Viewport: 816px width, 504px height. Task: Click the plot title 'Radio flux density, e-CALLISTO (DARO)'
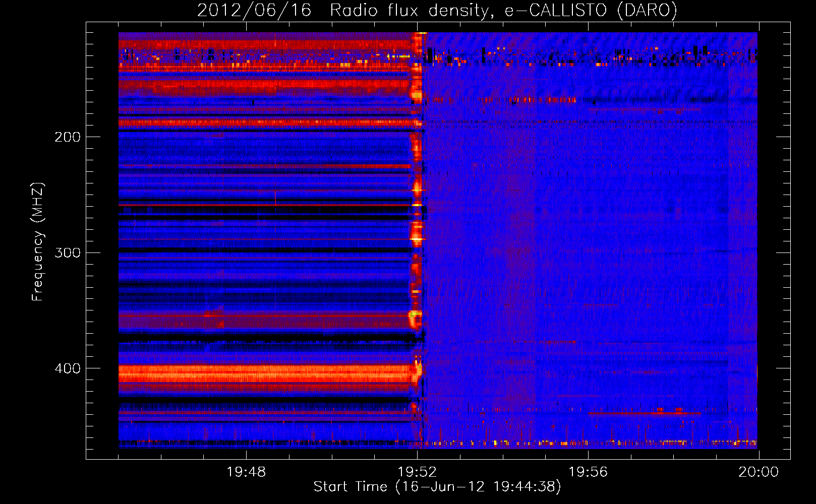[504, 10]
